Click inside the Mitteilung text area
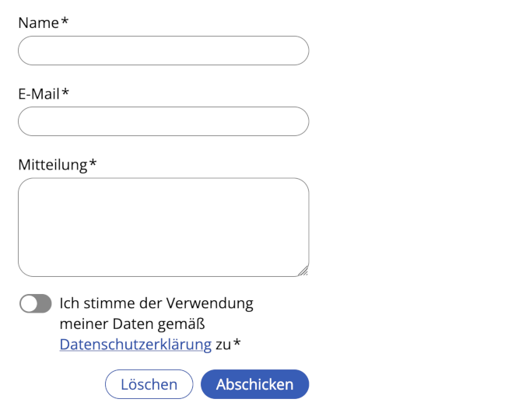529x420 pixels. coord(163,227)
